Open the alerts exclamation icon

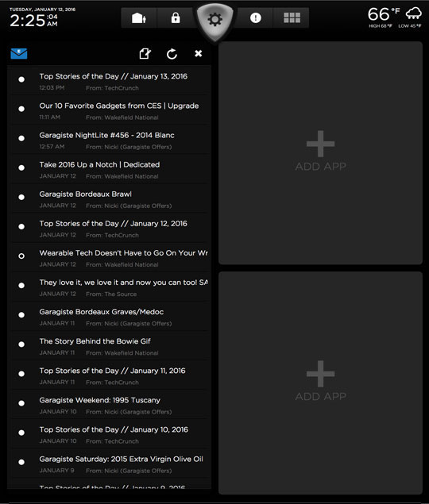tap(256, 18)
